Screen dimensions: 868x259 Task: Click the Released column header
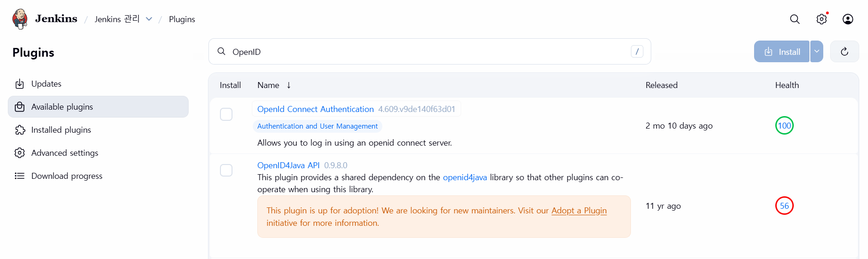[661, 85]
